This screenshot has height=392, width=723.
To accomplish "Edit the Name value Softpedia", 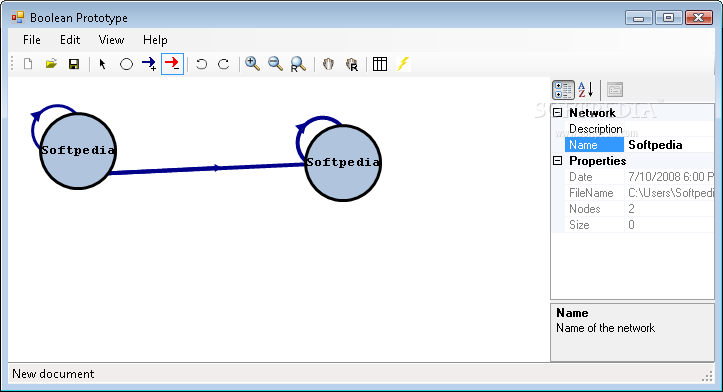I will 655,145.
